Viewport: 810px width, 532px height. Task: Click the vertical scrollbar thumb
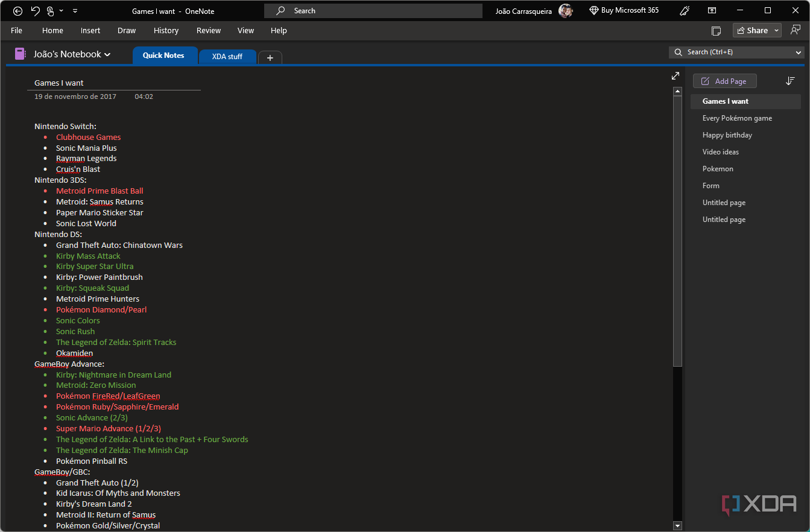coord(677,231)
